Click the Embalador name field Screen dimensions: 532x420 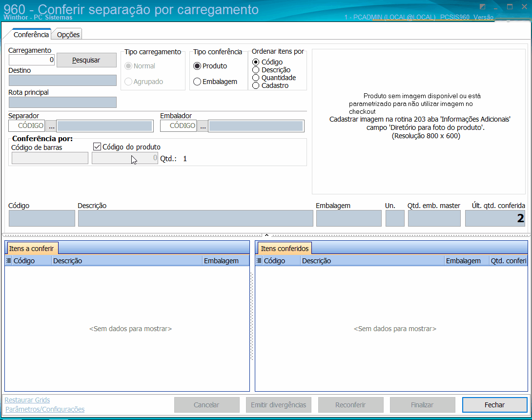[x=256, y=126]
